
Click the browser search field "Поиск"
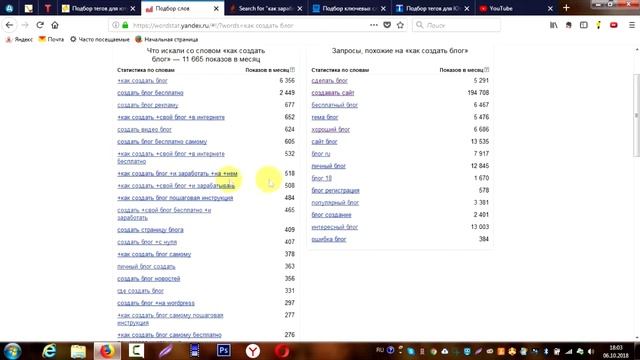click(456, 25)
